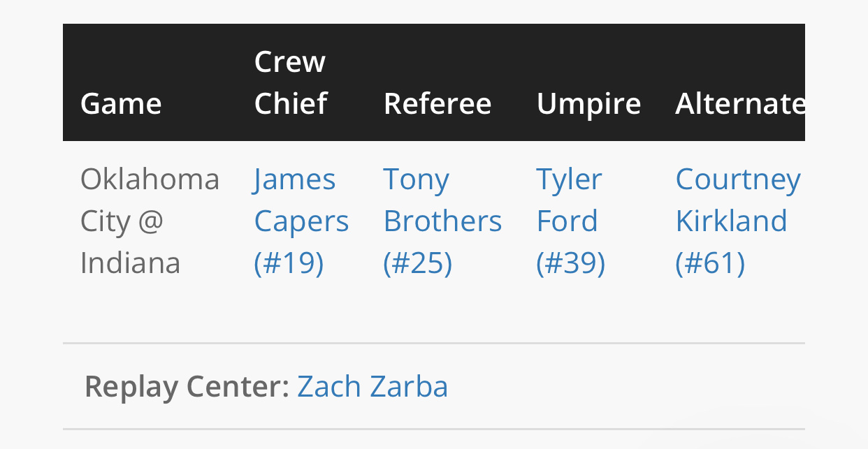Open Tyler Ford (#39) umpire link
Image resolution: width=868 pixels, height=449 pixels.
570,221
